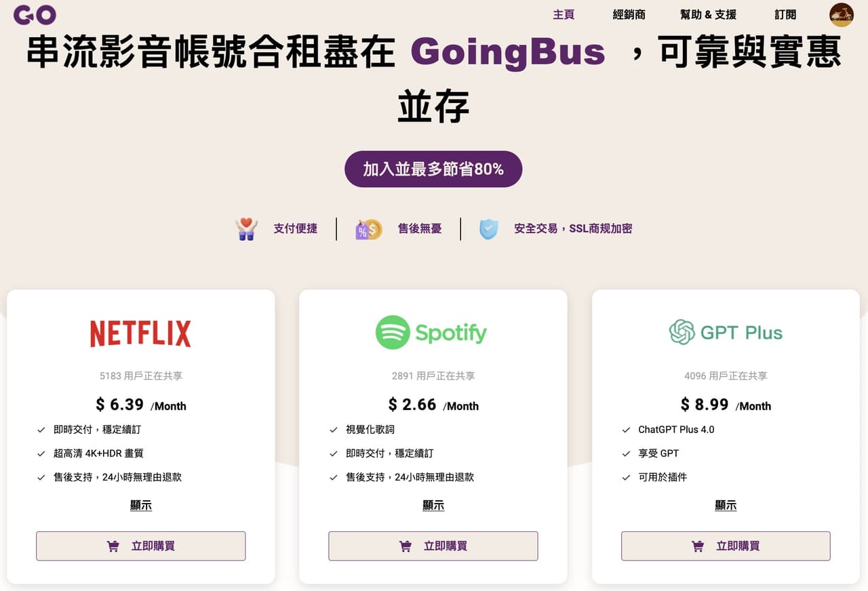This screenshot has height=591, width=868.
Task: Click the cart icon on the GPT Plus buy button
Action: click(x=697, y=546)
